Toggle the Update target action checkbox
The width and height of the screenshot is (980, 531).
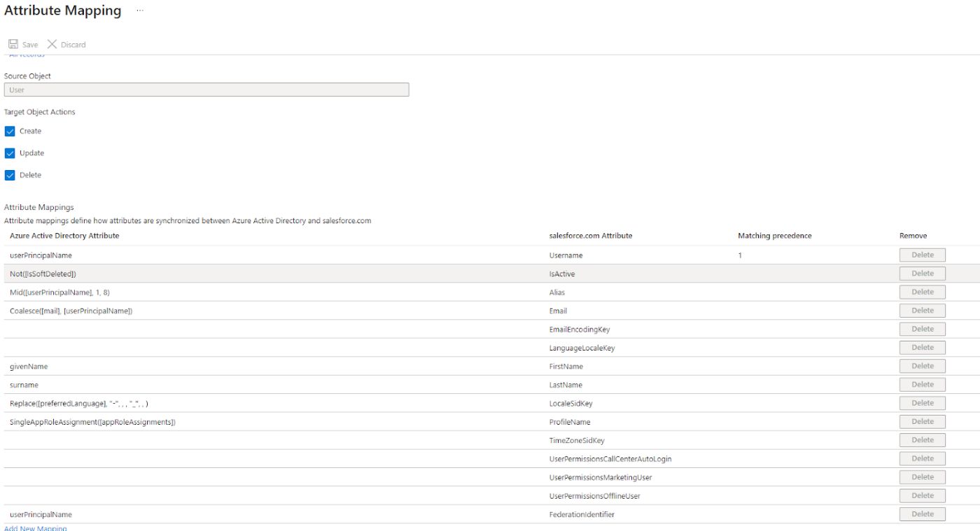10,153
